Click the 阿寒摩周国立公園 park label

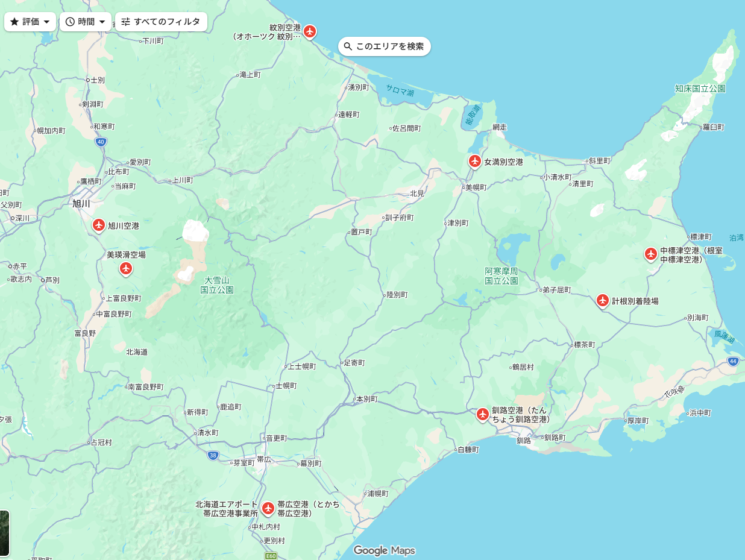pos(501,276)
